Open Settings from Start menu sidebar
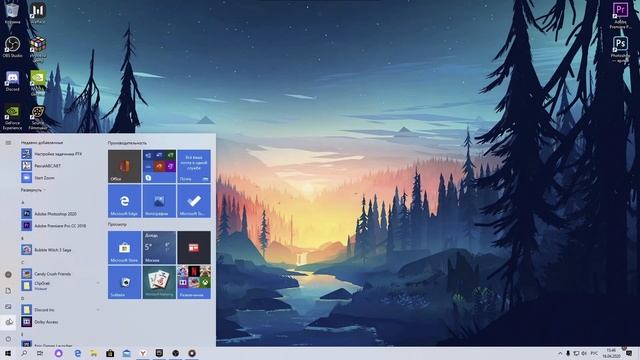This screenshot has height=360, width=640. pos(8,322)
